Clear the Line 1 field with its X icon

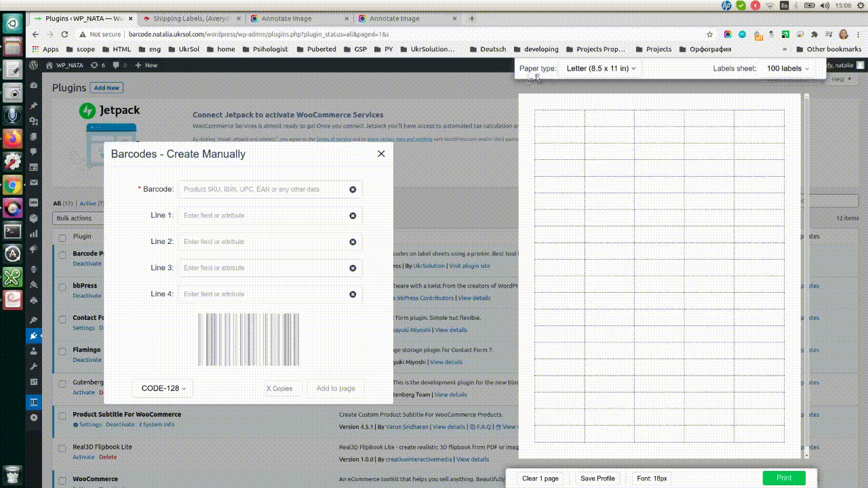tap(353, 216)
